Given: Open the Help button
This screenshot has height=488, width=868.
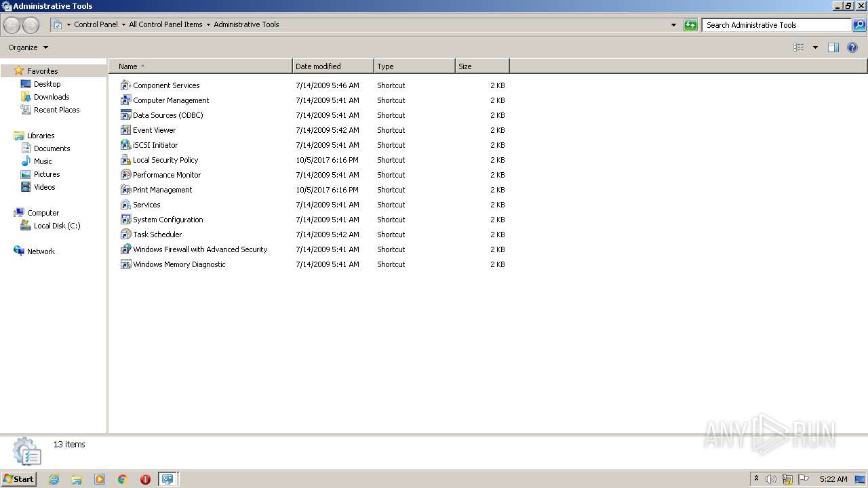Looking at the screenshot, I should click(853, 47).
